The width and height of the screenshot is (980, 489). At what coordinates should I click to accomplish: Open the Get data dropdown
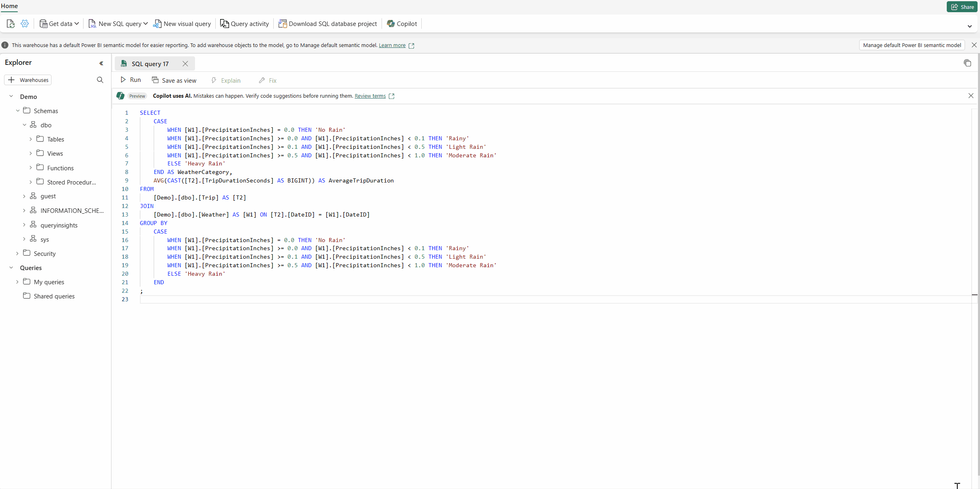coord(59,24)
